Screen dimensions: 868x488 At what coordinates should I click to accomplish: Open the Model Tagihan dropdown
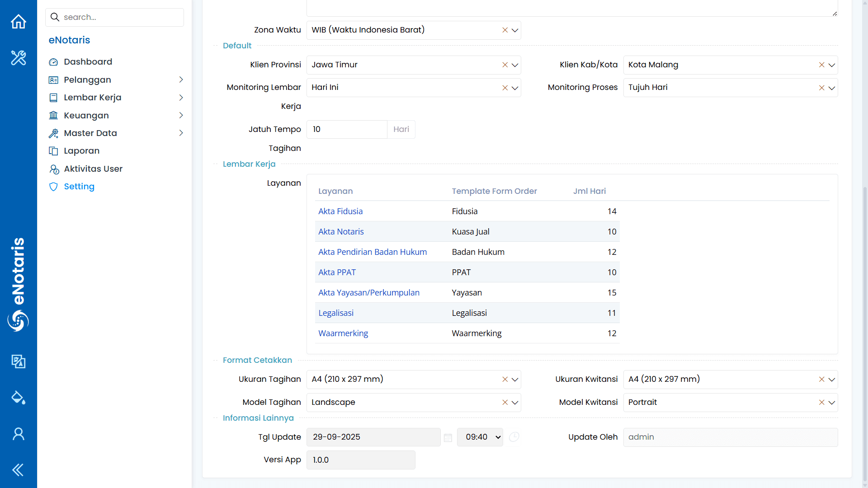tap(515, 402)
